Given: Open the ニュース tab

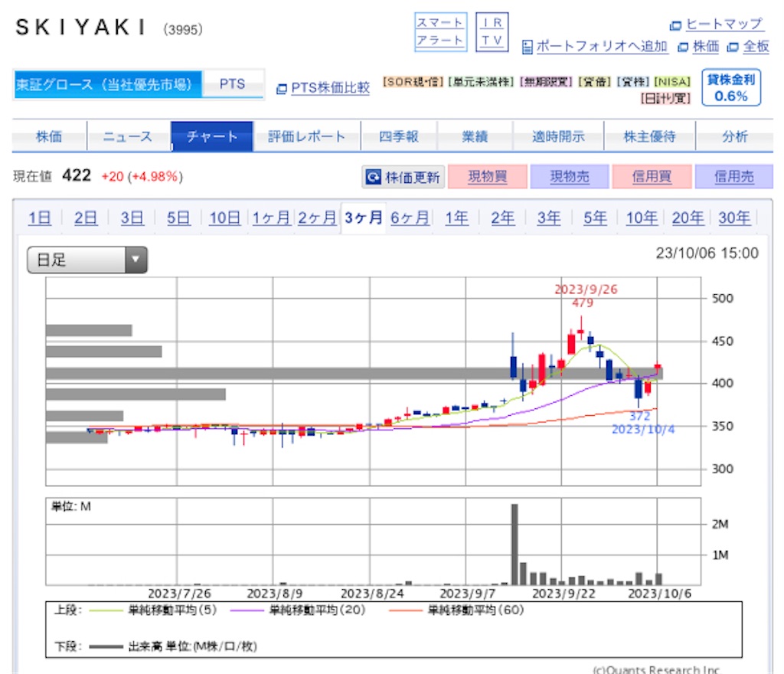Looking at the screenshot, I should tap(128, 136).
